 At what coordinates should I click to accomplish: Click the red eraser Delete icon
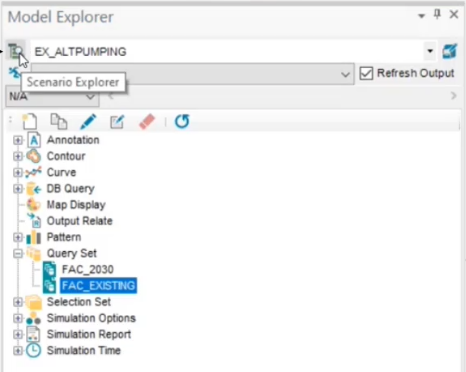pos(147,121)
